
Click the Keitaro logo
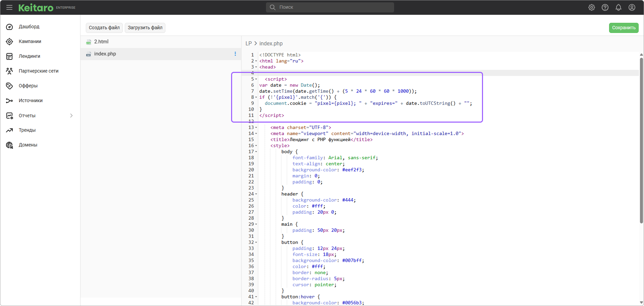tap(36, 7)
